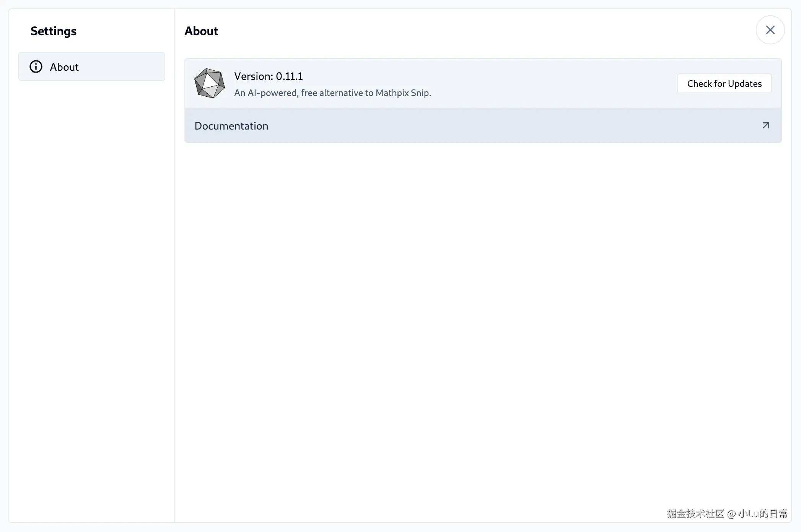Click the word Documentation label
This screenshot has height=532, width=801.
tap(231, 126)
